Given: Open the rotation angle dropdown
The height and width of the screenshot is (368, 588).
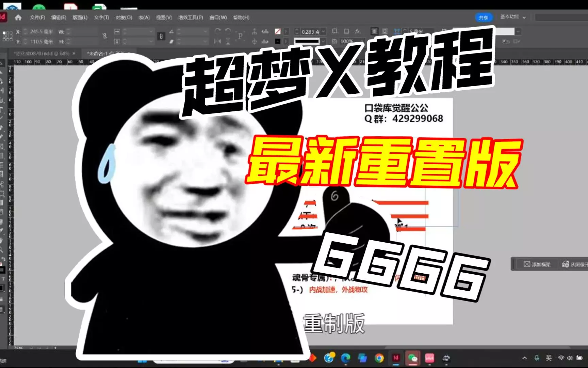Looking at the screenshot, I should point(205,31).
